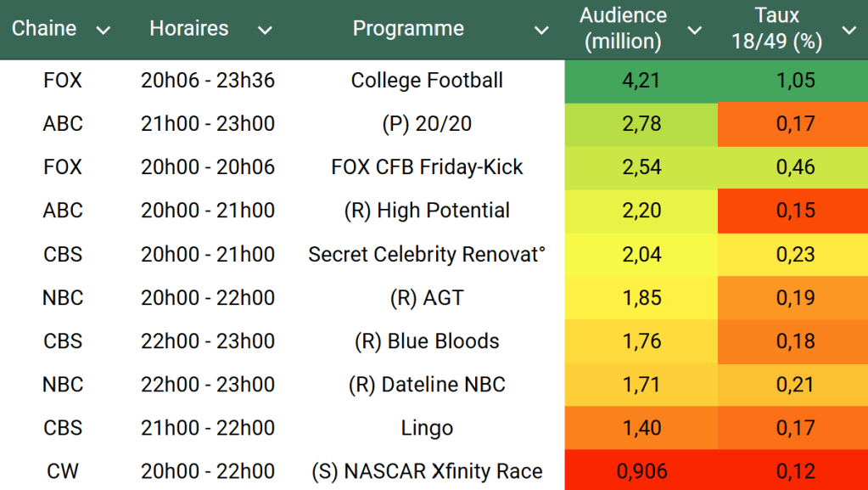This screenshot has height=490, width=868.
Task: Select the 20h06 - 23h36 time slot
Action: pyautogui.click(x=208, y=81)
